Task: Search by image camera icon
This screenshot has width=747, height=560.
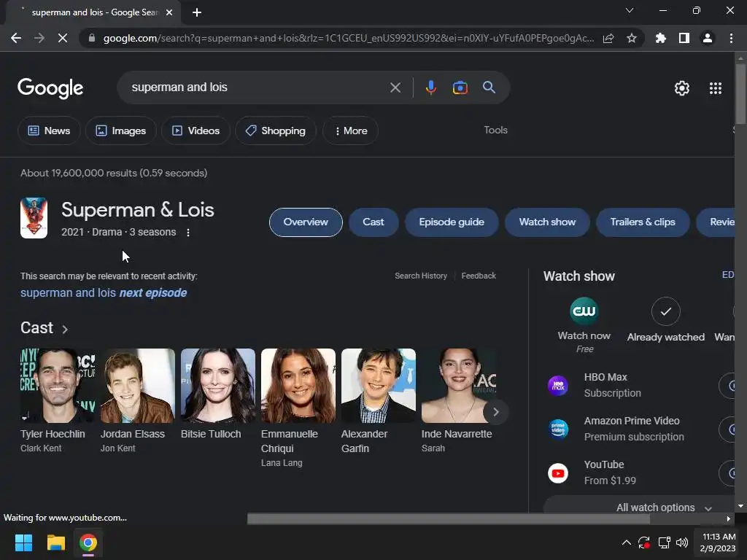Action: coord(460,87)
